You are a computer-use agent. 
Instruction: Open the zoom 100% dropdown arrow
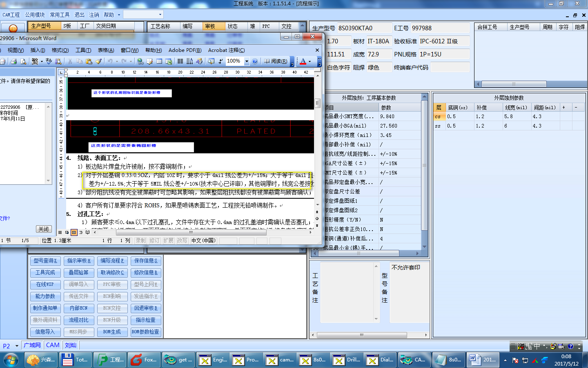tap(246, 61)
